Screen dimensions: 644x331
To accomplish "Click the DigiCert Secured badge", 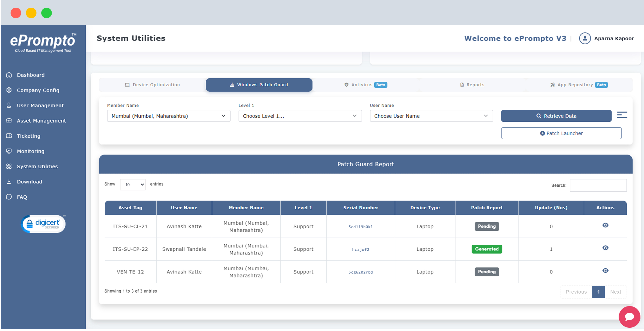I will click(43, 224).
